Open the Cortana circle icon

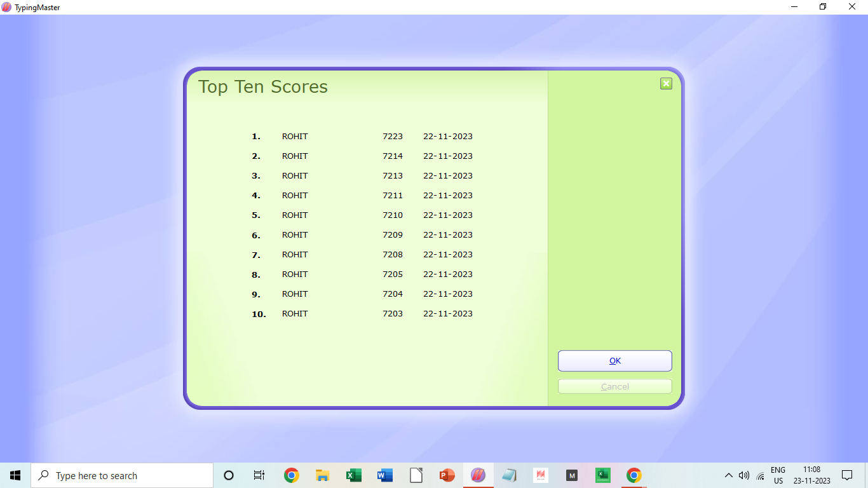tap(229, 475)
